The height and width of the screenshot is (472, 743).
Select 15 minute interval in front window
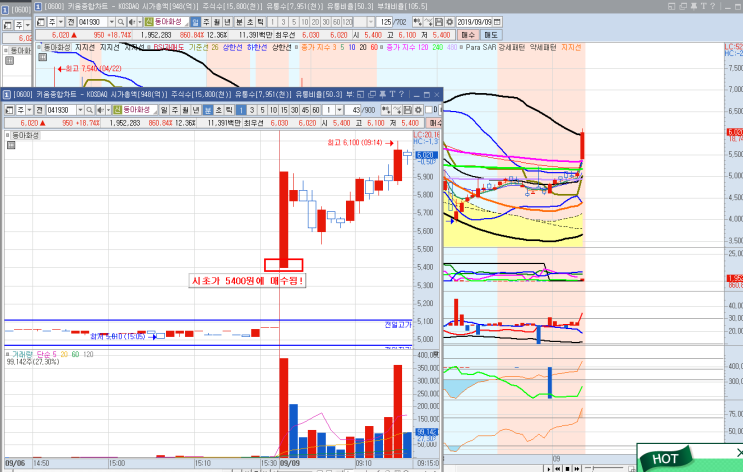point(284,110)
